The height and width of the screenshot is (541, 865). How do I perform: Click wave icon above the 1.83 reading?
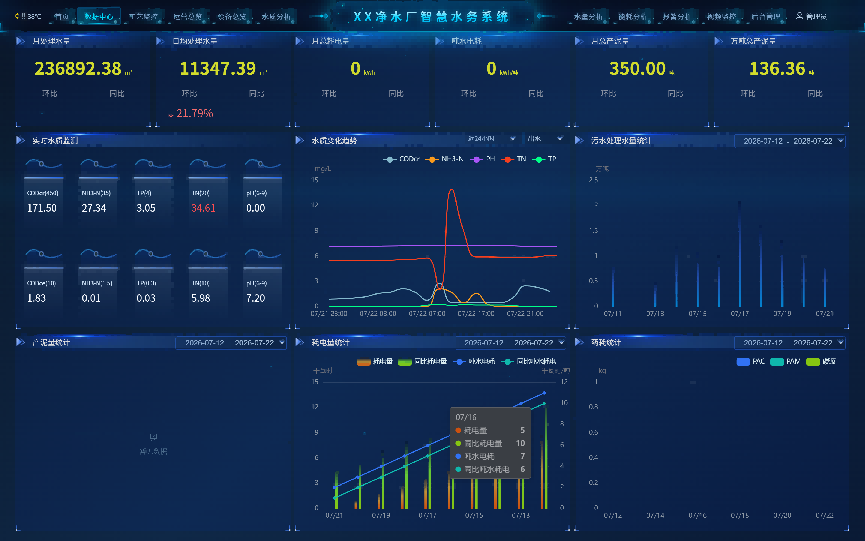coord(43,254)
